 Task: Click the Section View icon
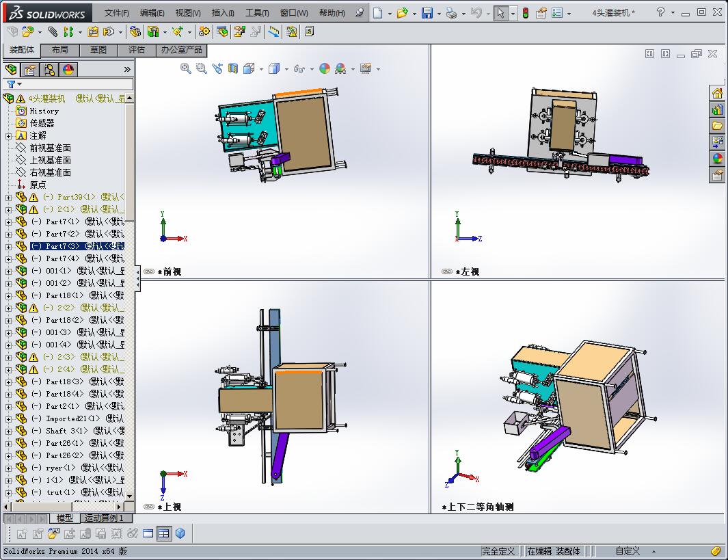click(233, 69)
